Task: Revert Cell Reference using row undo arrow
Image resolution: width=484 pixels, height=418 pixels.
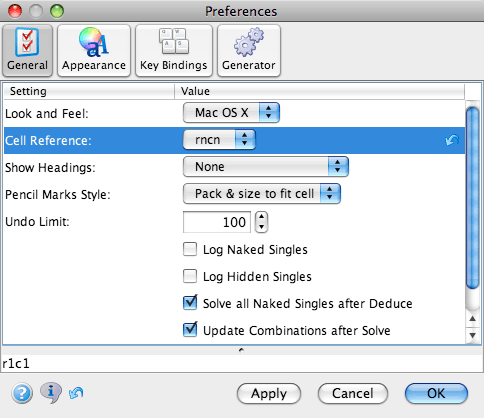Action: click(x=452, y=140)
